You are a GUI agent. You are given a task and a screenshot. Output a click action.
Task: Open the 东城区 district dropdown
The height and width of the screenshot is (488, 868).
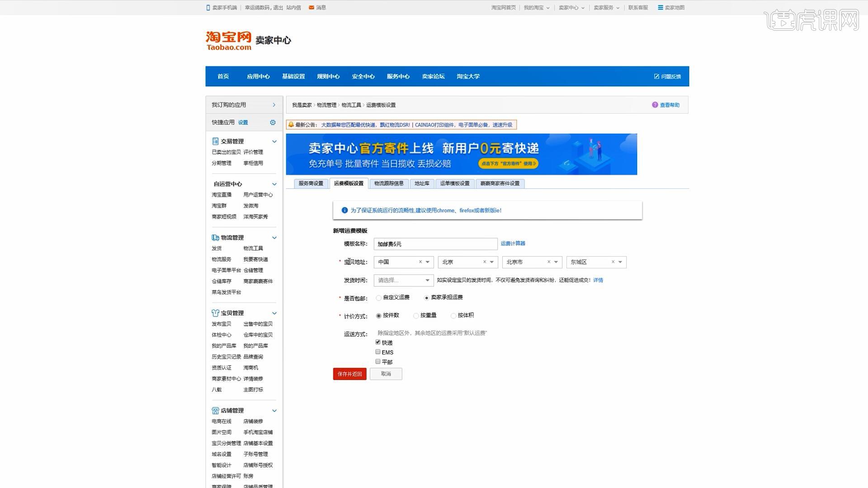click(x=620, y=262)
